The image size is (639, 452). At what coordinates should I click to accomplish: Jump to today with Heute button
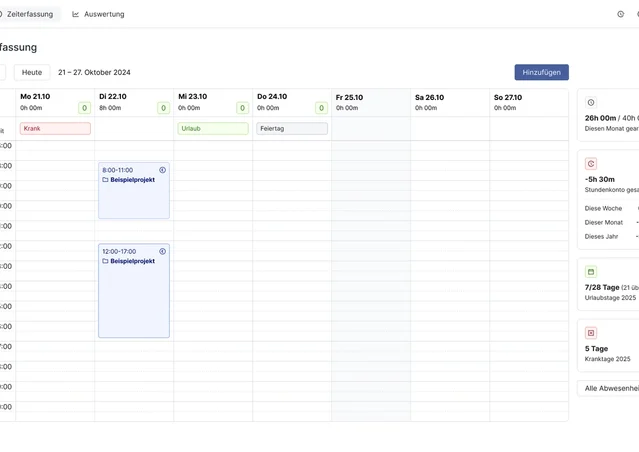pyautogui.click(x=32, y=73)
